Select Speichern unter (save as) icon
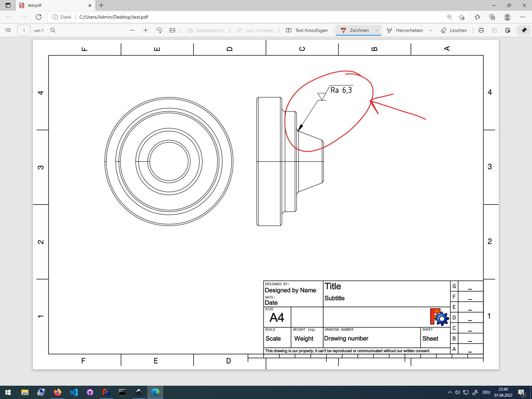 (508, 30)
